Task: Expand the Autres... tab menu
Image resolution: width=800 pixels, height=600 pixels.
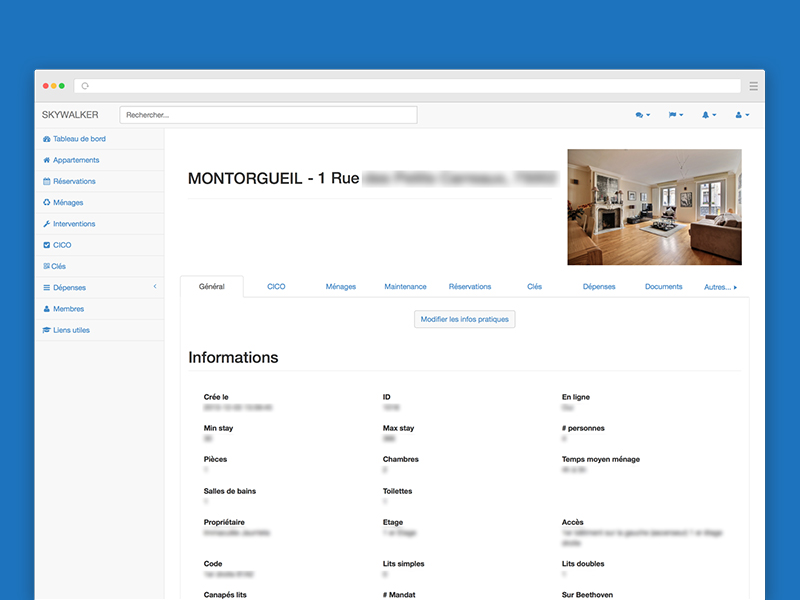Action: 720,287
